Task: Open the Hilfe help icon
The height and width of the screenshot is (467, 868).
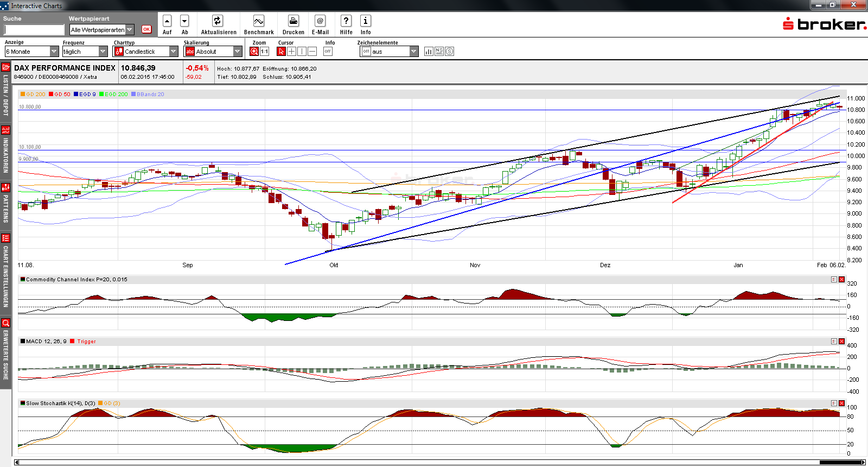Action: pyautogui.click(x=346, y=21)
